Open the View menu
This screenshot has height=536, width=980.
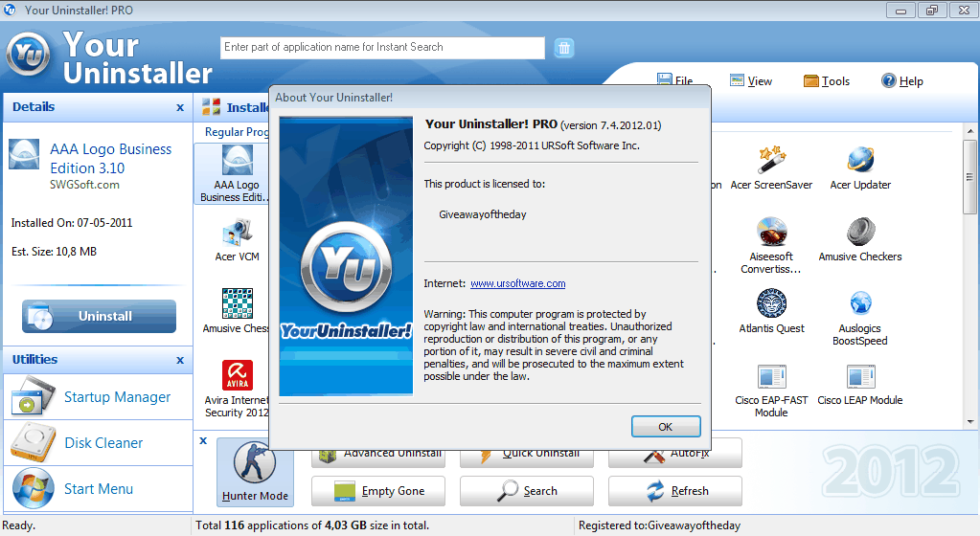coord(751,80)
